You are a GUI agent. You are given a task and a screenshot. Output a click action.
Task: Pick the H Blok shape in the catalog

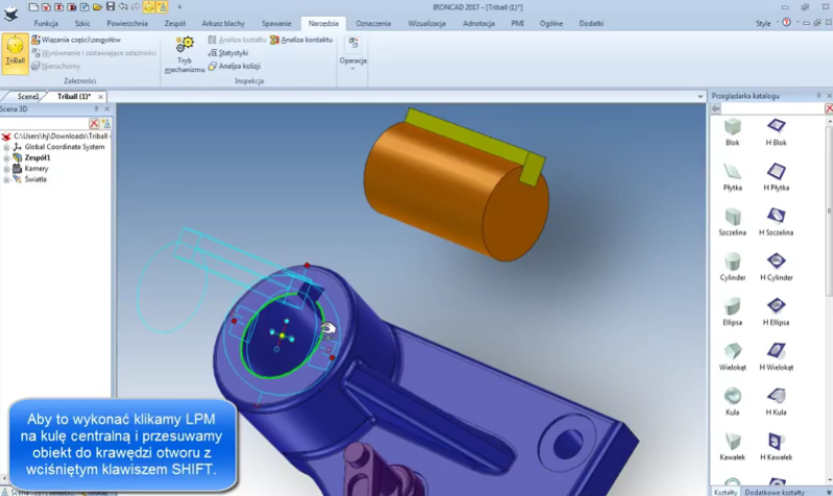776,128
